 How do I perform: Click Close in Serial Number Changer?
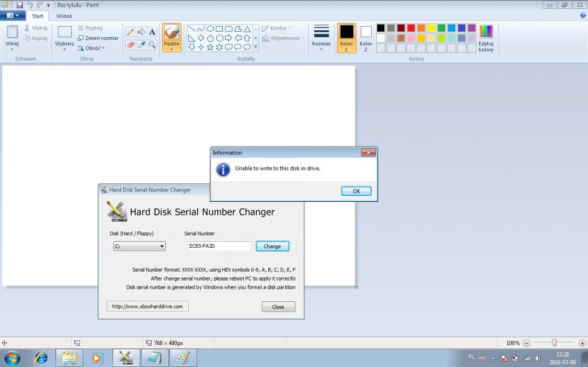278,307
